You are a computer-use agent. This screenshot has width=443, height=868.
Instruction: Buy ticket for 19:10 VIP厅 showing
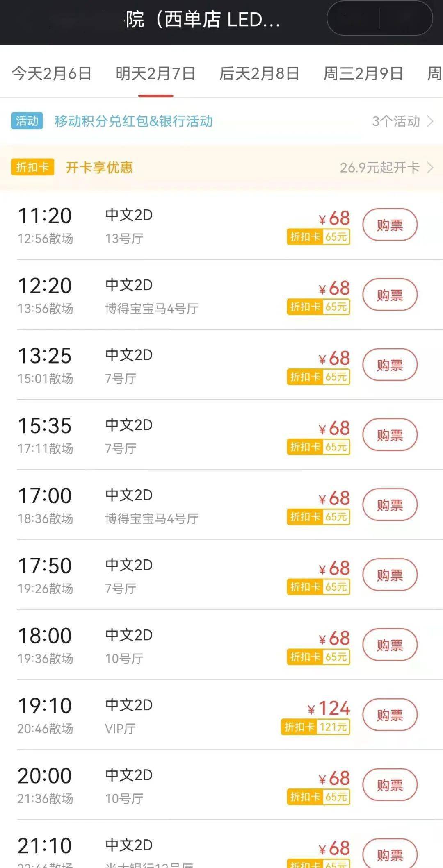pyautogui.click(x=390, y=715)
